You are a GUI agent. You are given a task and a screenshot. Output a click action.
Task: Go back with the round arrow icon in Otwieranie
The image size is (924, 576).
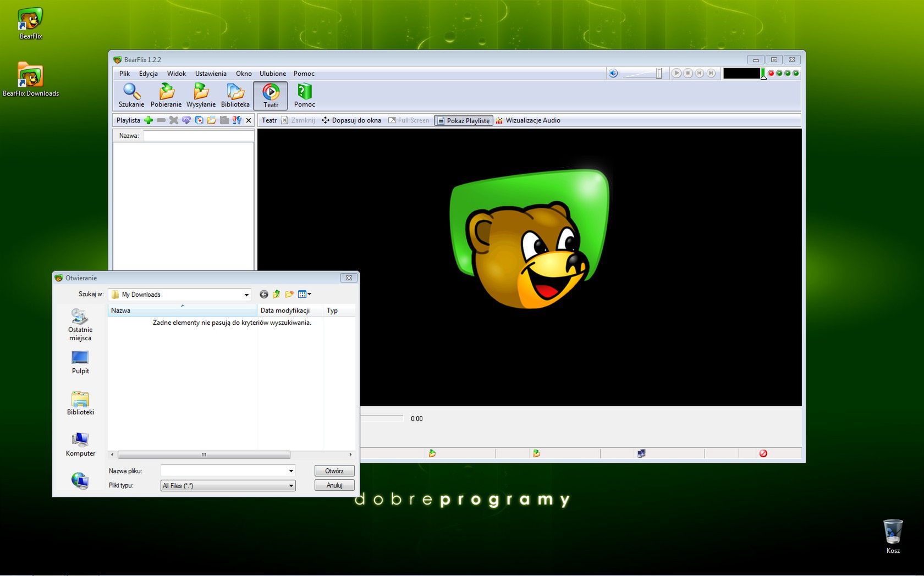pyautogui.click(x=264, y=295)
